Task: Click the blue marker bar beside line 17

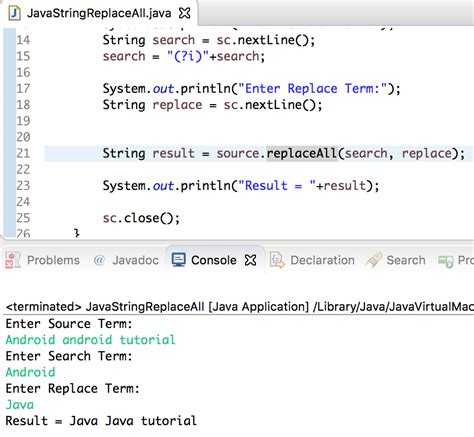Action: [10, 89]
